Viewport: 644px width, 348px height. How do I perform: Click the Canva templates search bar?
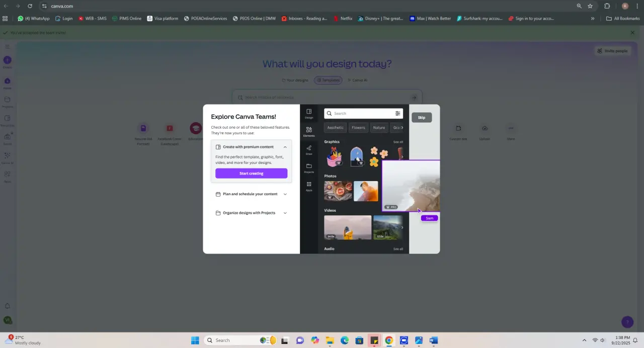click(x=327, y=98)
